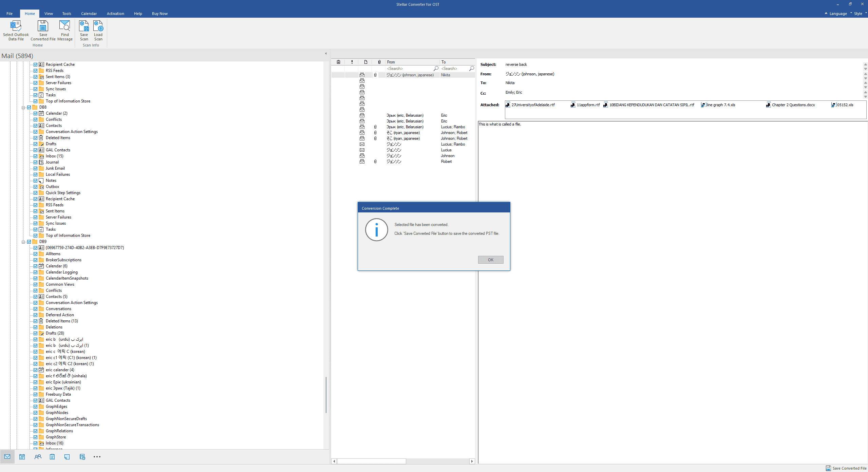
Task: Switch to the Tools tab
Action: click(x=67, y=14)
